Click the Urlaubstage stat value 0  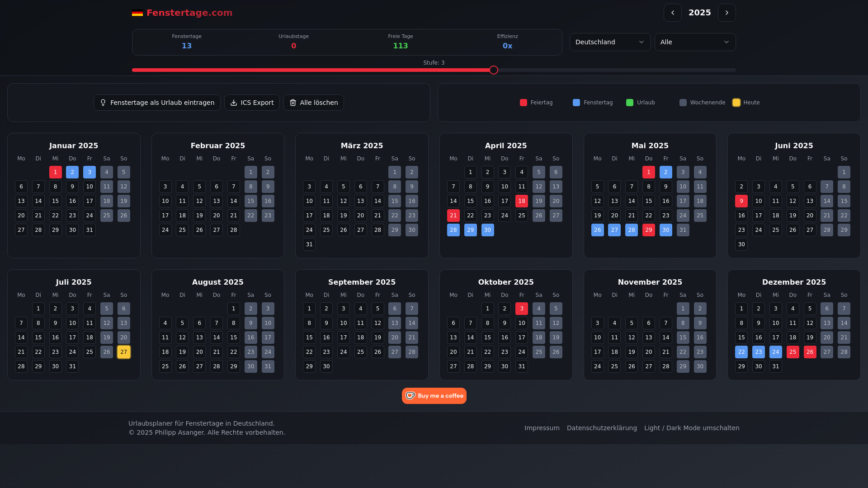tap(294, 46)
